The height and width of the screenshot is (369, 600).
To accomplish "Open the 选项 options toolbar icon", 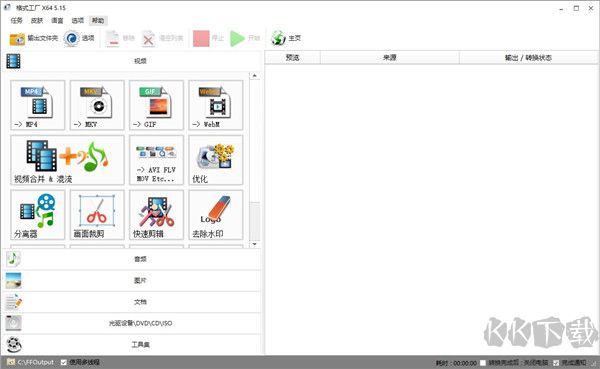I will pos(71,39).
